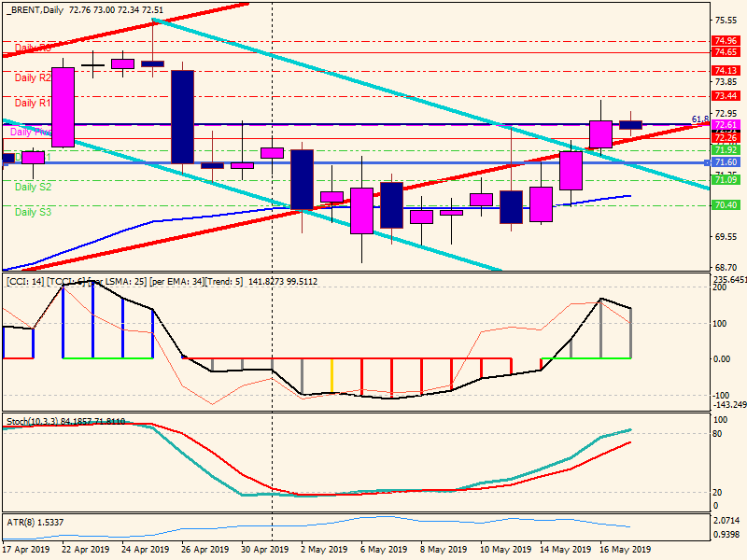Click the yellow bar in CCI histogram

(331, 375)
